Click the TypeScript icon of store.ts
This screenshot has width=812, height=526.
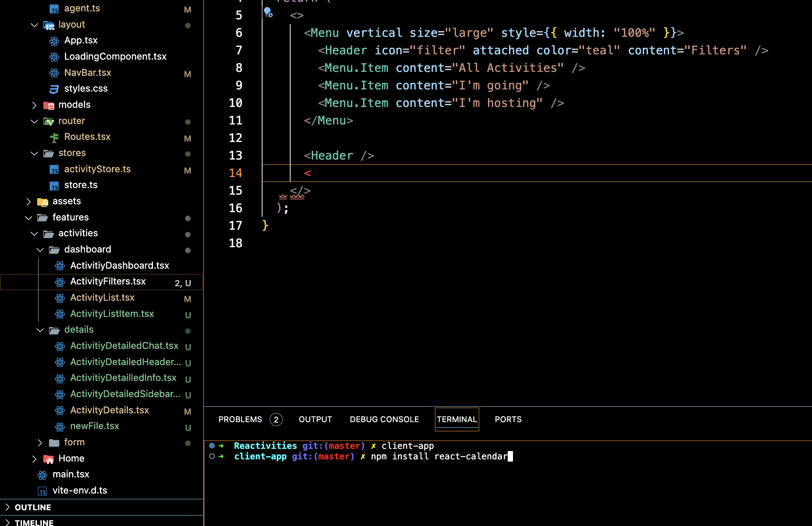[54, 186]
